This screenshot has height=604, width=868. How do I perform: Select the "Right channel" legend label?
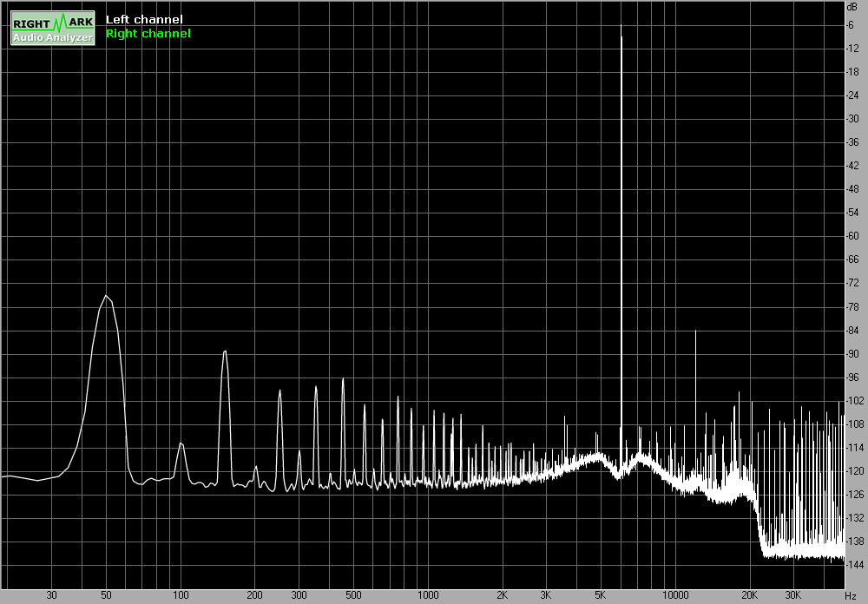click(x=148, y=33)
